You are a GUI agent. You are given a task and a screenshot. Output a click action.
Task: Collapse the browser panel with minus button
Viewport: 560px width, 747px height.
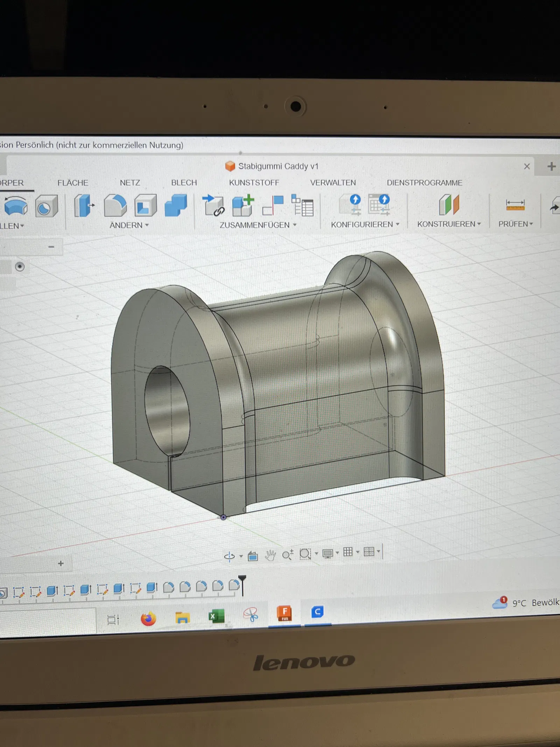(51, 247)
